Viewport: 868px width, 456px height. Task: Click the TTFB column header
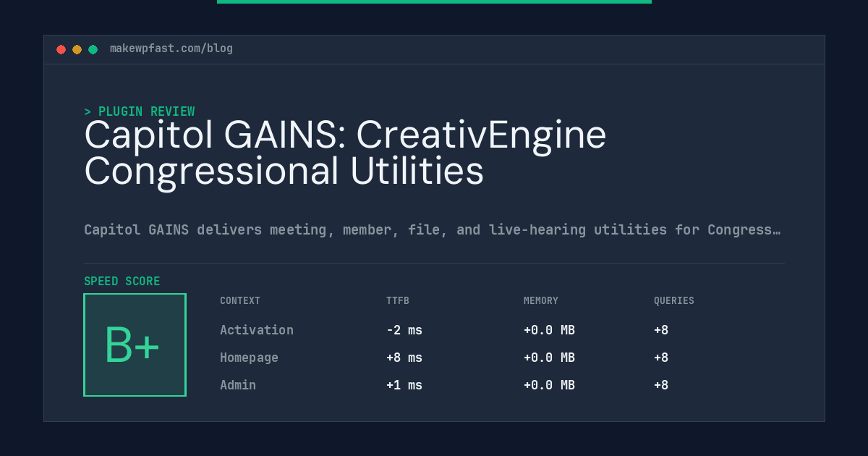tap(398, 300)
